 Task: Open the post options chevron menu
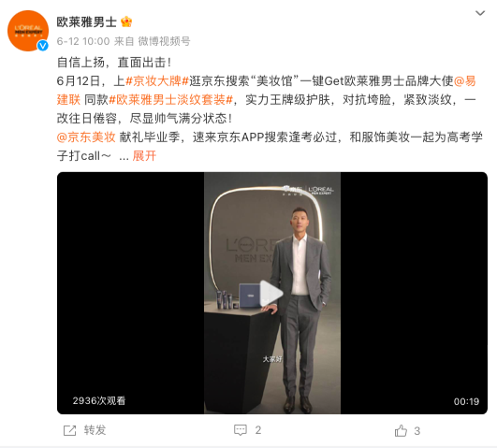tap(480, 13)
